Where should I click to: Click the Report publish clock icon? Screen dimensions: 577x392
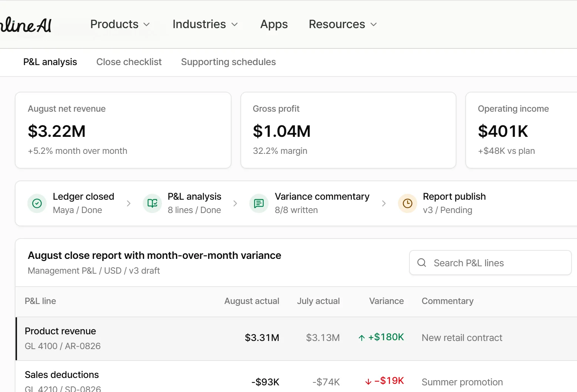[408, 203]
